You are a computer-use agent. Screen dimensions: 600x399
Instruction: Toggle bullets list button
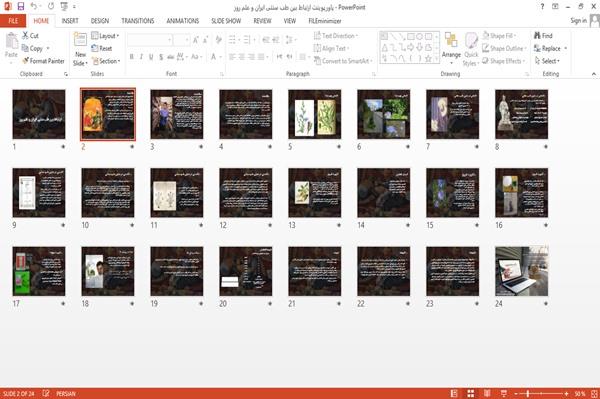(x=233, y=40)
